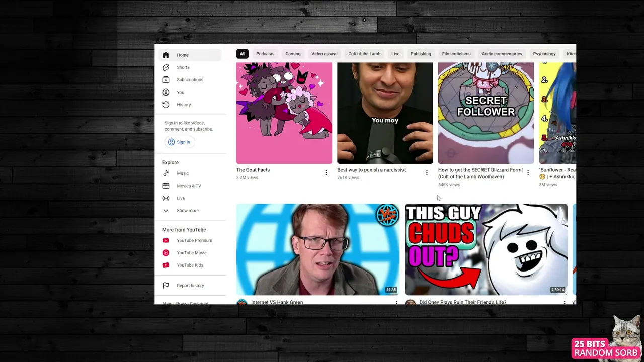Select the Subscriptions icon in the sidebar
The image size is (644, 362).
(166, 79)
